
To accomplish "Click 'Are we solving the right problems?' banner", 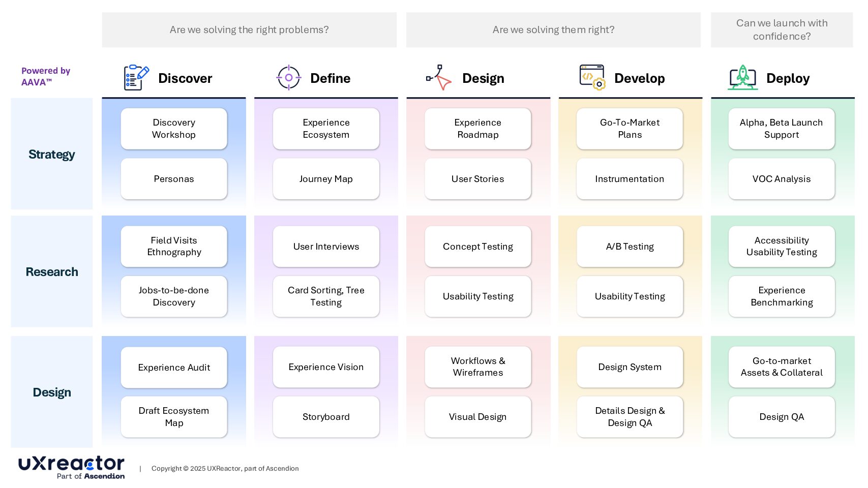I will click(x=249, y=30).
